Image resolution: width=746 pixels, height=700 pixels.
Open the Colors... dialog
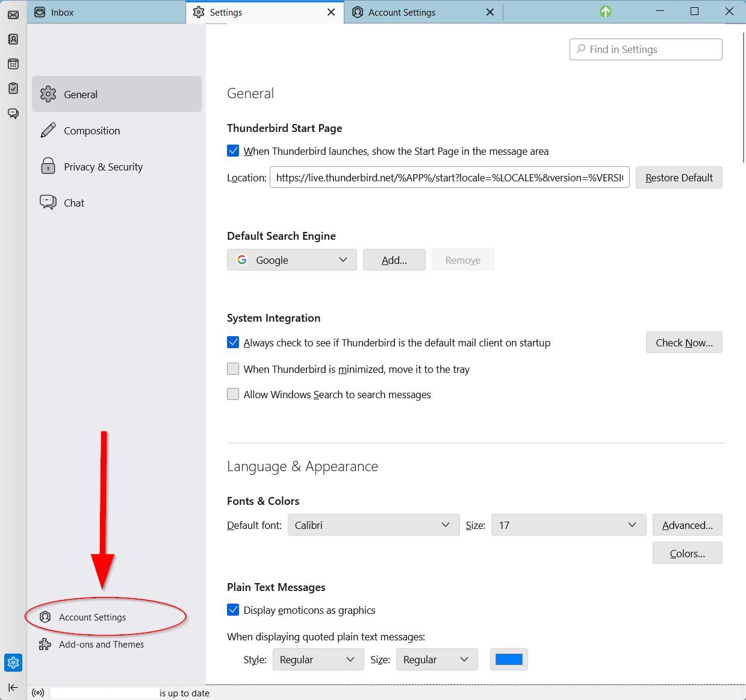tap(688, 553)
